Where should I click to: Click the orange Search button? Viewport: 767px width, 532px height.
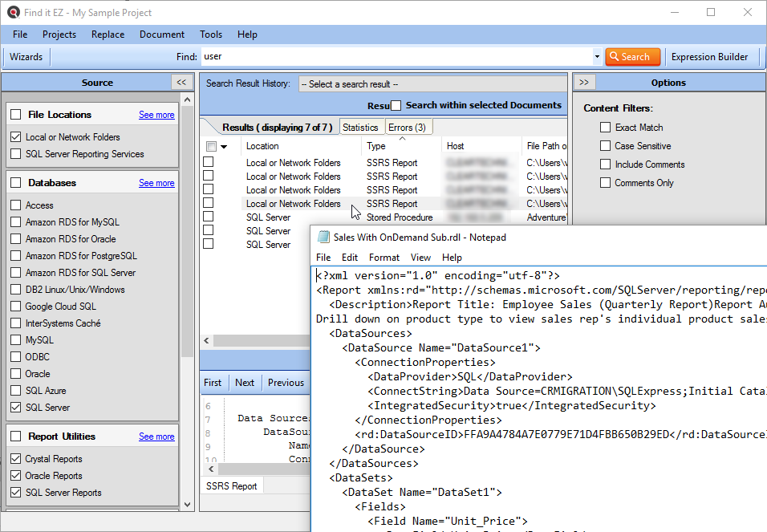632,57
